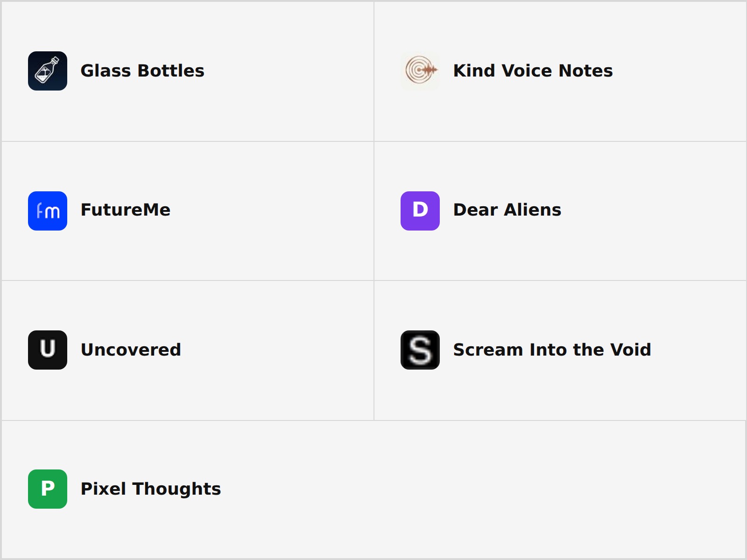Click the Scream Into the Void S icon

tap(420, 350)
